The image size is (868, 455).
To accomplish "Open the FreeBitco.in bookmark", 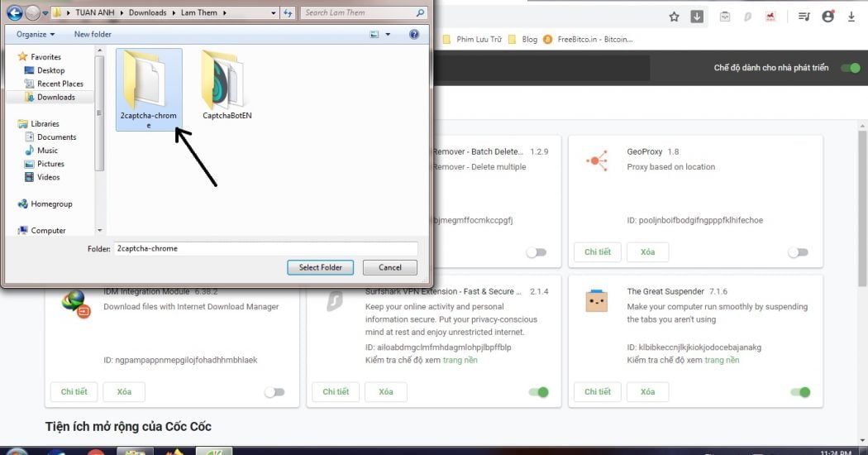I will (588, 40).
